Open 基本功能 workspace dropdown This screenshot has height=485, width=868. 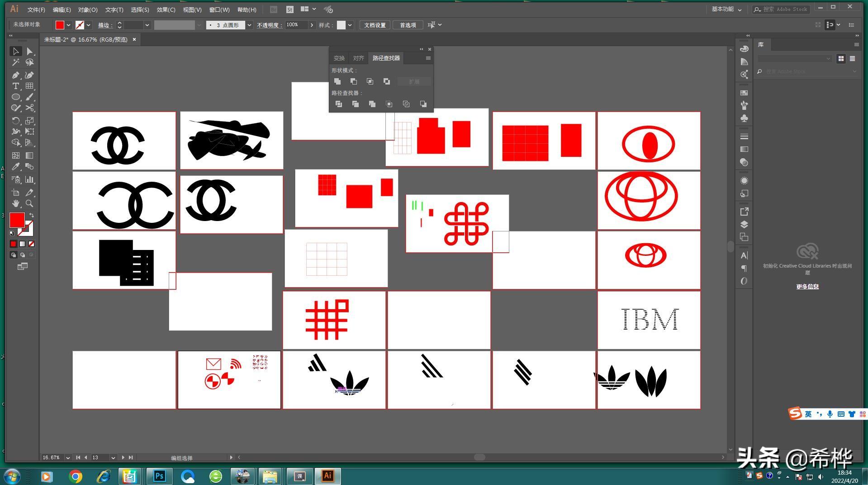click(x=726, y=9)
